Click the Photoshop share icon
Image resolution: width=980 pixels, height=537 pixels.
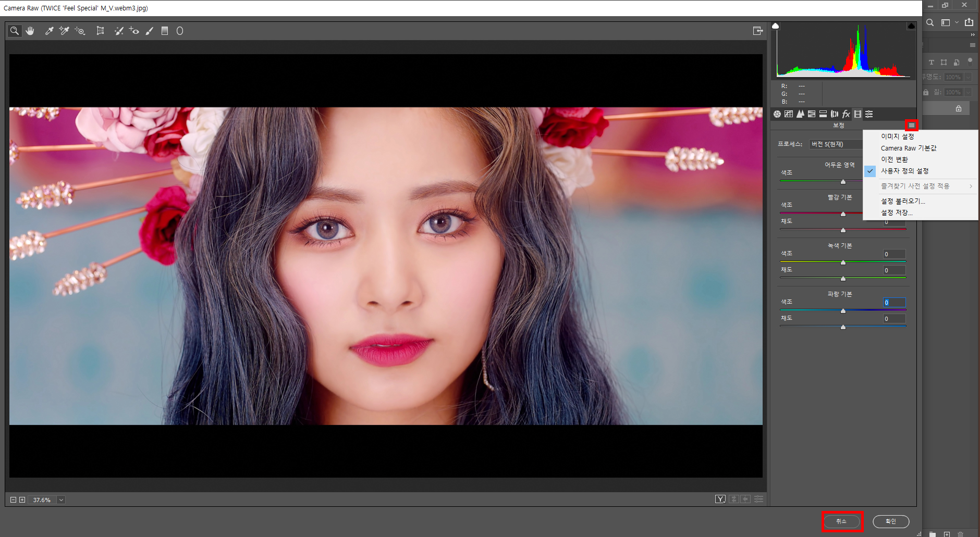tap(969, 22)
